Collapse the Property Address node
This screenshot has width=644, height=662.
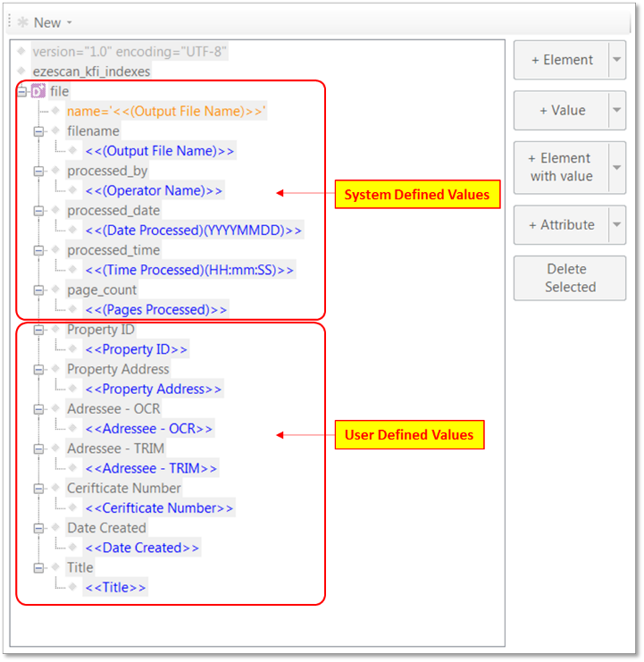(38, 369)
